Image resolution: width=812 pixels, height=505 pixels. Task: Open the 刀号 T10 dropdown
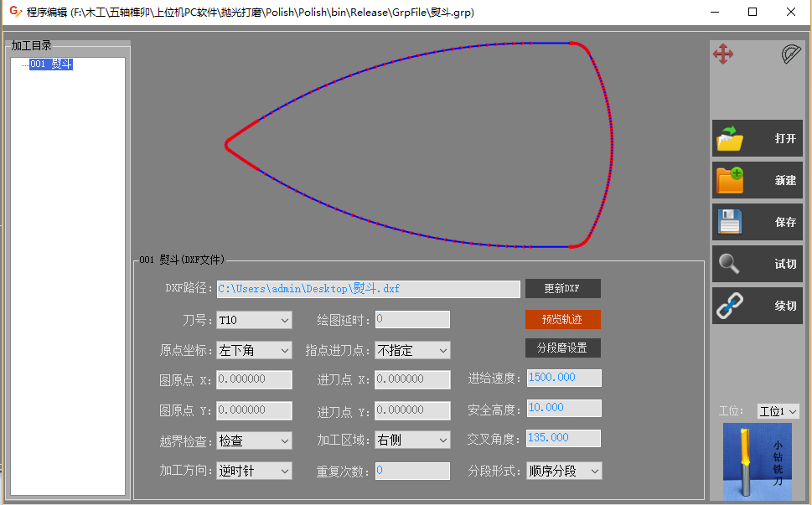[254, 320]
